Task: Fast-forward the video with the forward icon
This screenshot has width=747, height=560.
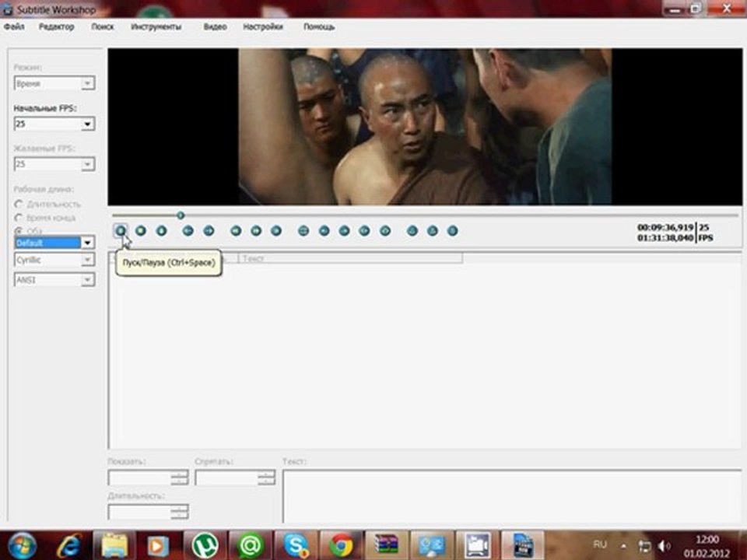Action: pos(256,231)
